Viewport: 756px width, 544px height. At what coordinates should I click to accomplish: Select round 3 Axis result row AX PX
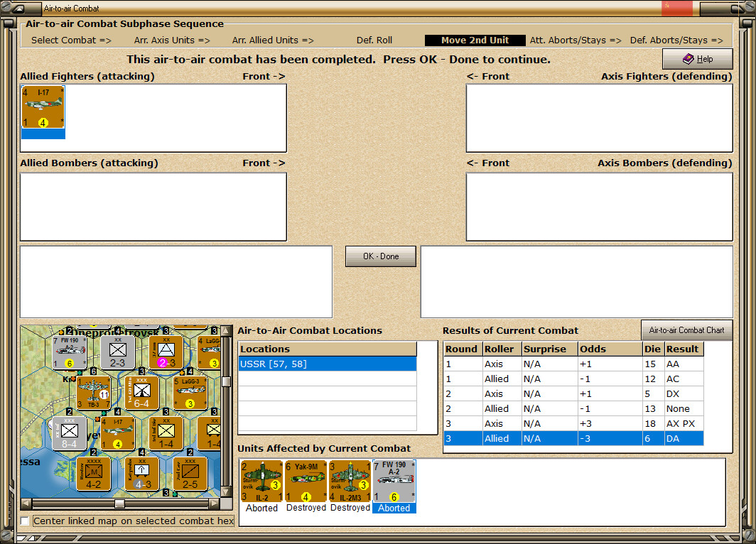(573, 423)
